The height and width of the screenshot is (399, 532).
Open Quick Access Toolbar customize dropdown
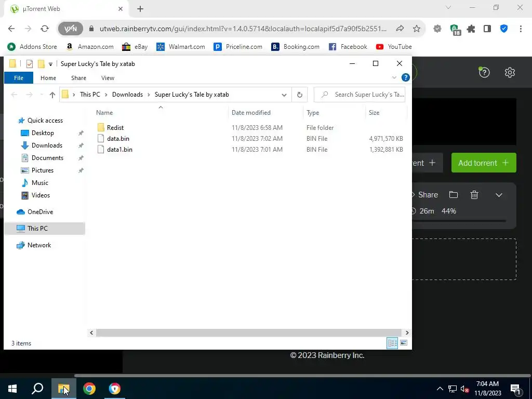coord(50,64)
